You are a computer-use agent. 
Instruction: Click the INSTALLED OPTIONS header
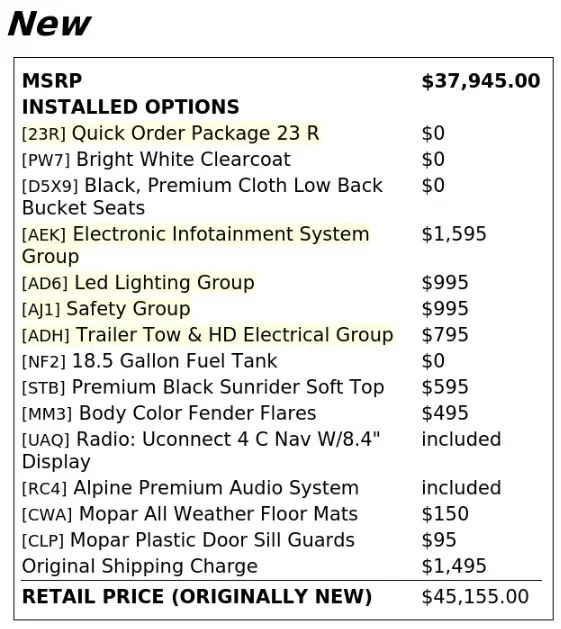tap(131, 107)
